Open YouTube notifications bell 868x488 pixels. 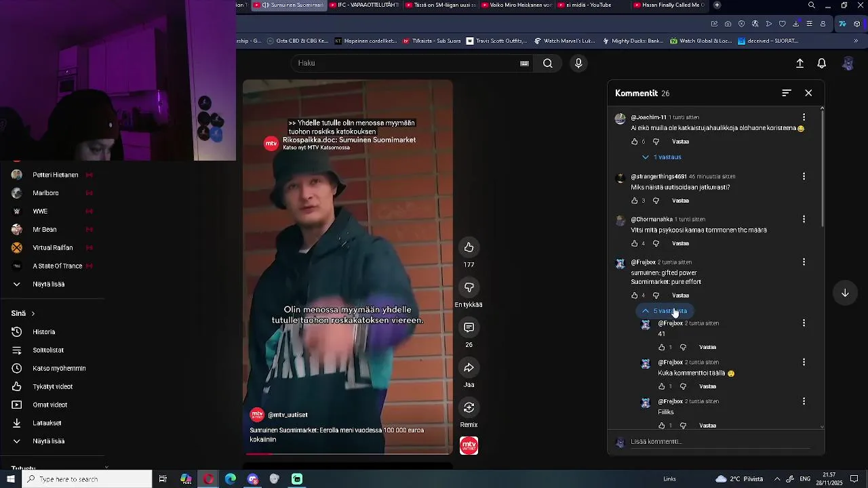point(821,63)
